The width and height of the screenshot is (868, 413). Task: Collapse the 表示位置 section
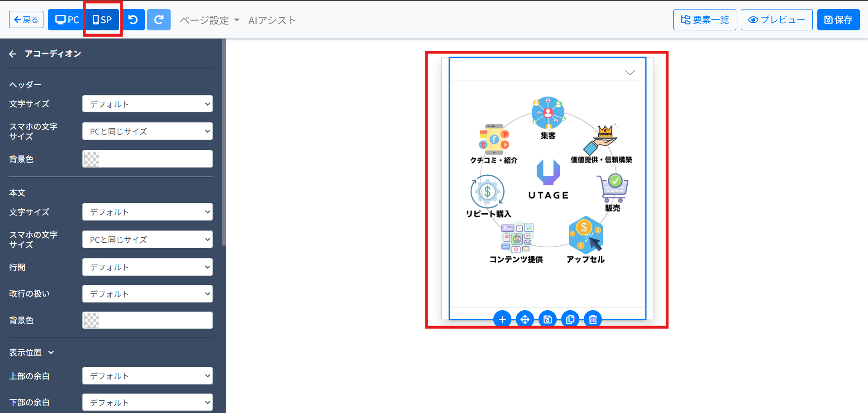click(x=32, y=352)
